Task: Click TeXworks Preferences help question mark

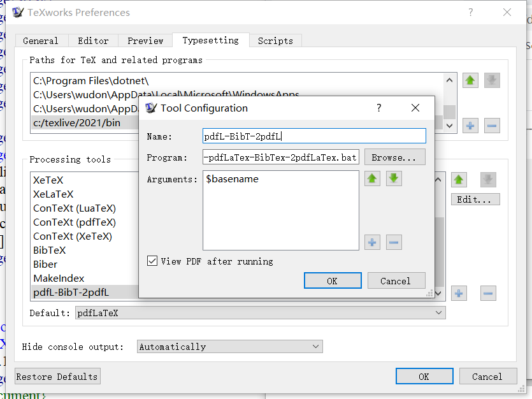Action: [x=471, y=13]
